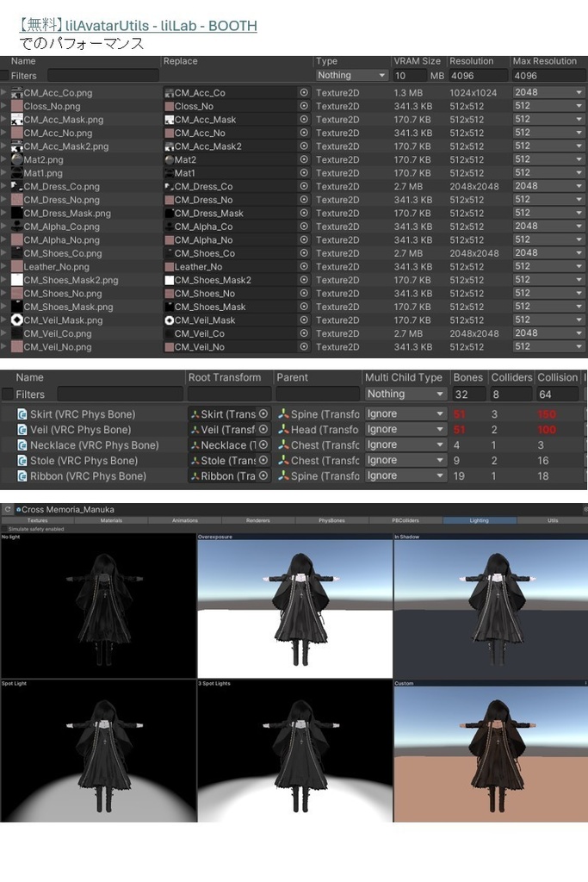Click the Mat2.png sphere thumbnail icon
This screenshot has width=588, height=882.
point(17,159)
